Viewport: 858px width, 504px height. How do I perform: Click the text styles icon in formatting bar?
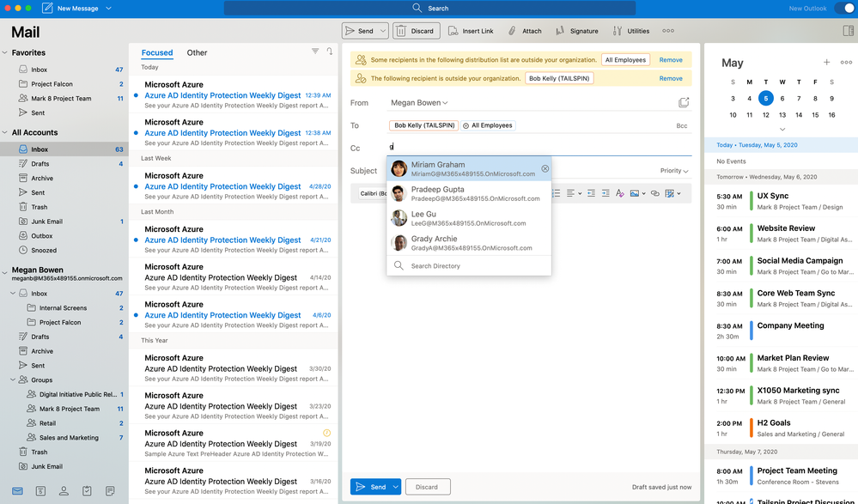coord(619,193)
